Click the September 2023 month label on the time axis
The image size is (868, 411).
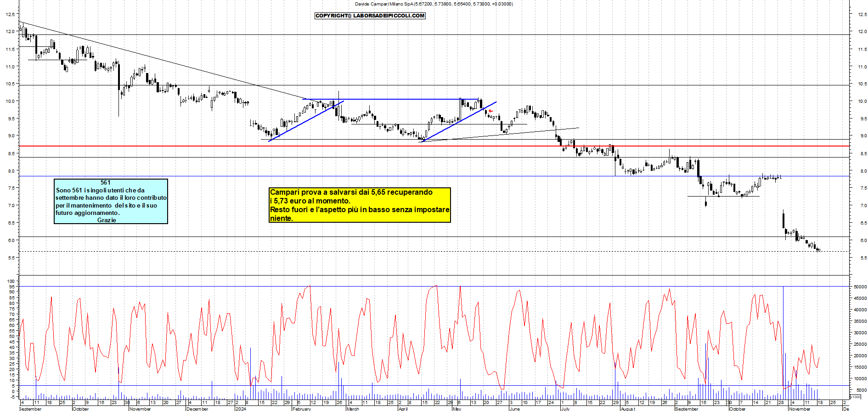[30, 409]
